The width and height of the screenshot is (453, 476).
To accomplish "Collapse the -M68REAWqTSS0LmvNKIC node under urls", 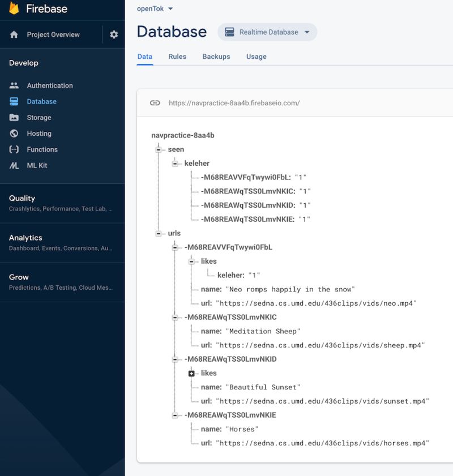I will [x=175, y=318].
